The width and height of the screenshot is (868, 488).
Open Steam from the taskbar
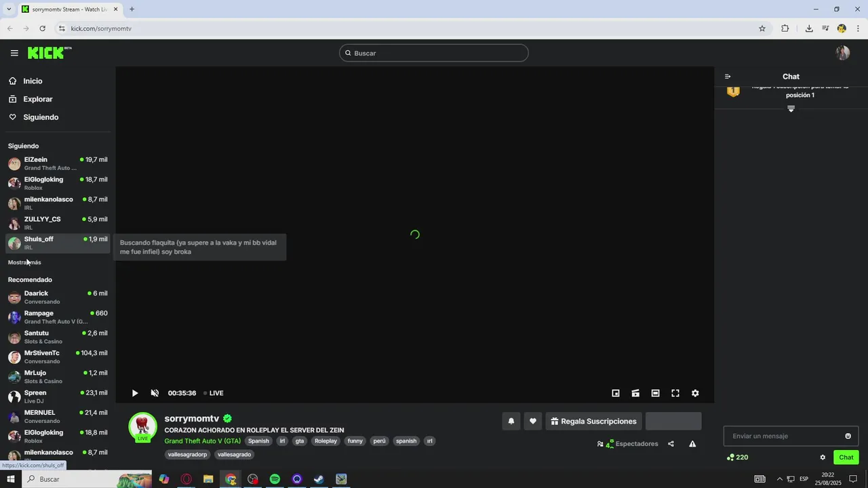(x=319, y=479)
